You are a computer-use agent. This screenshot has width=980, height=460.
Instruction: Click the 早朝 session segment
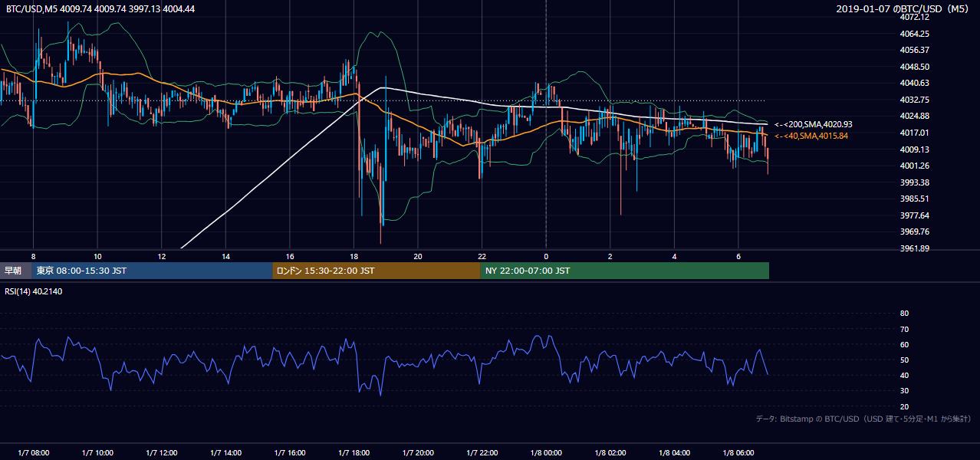[16, 271]
